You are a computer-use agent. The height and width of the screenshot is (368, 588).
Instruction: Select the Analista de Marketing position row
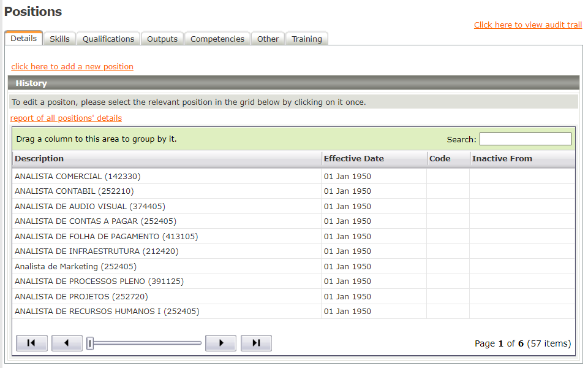[x=75, y=266]
